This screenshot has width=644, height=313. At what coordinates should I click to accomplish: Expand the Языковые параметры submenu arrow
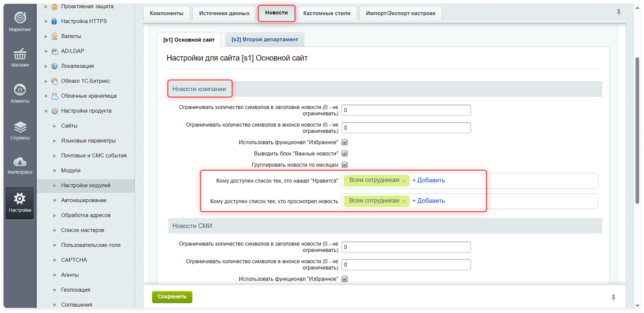[x=55, y=141]
